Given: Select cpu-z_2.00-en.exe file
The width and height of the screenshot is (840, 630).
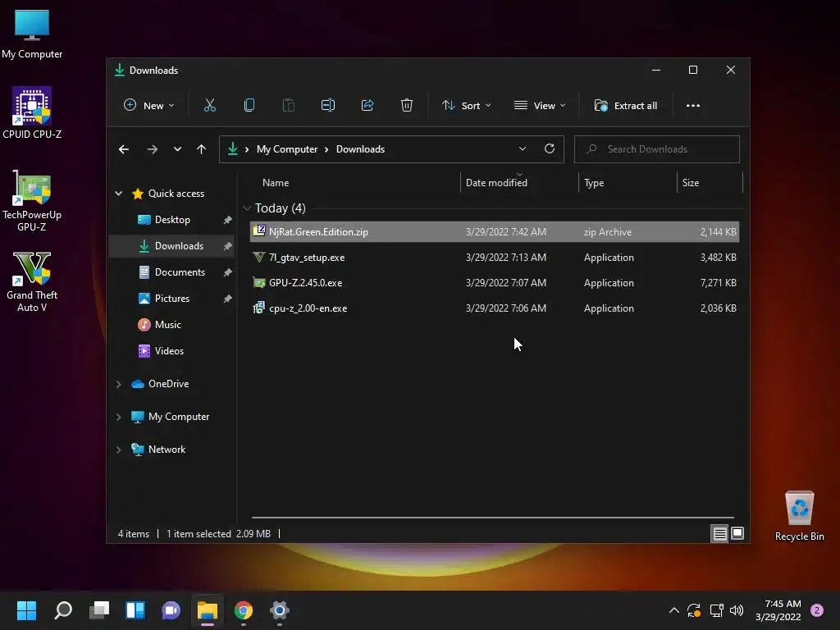Looking at the screenshot, I should click(x=495, y=308).
